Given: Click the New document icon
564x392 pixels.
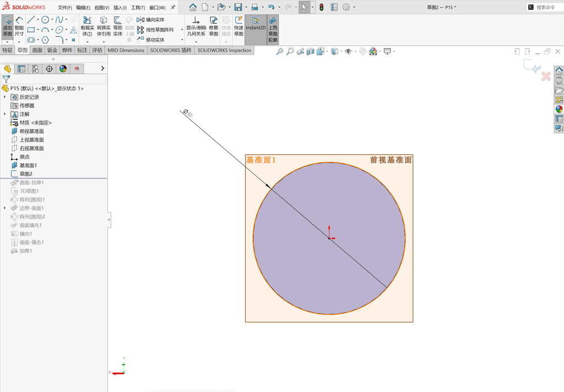Looking at the screenshot, I should (x=205, y=7).
